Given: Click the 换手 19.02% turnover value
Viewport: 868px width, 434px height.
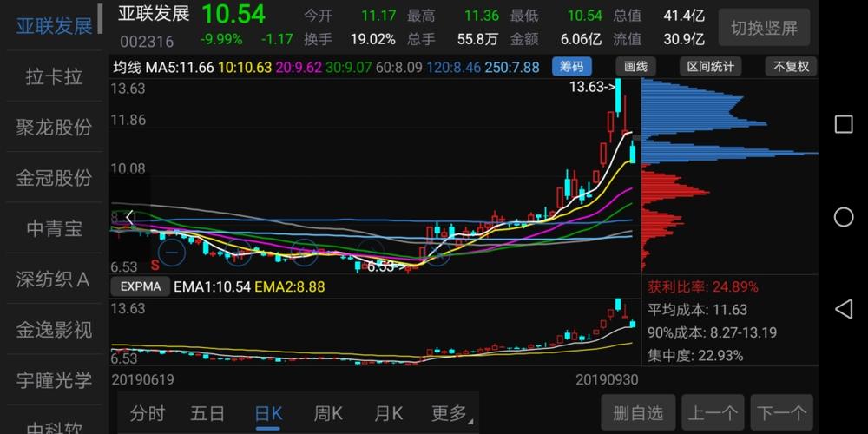Looking at the screenshot, I should click(x=372, y=39).
